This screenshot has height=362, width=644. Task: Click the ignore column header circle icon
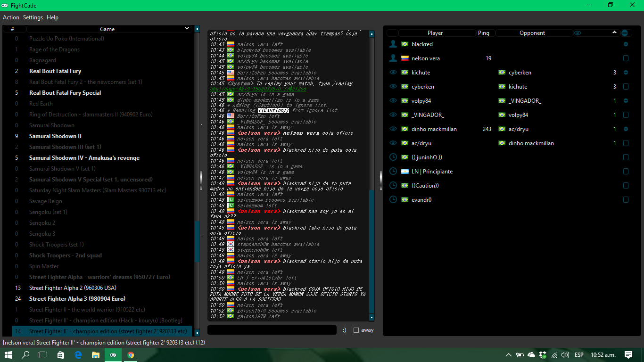625,33
